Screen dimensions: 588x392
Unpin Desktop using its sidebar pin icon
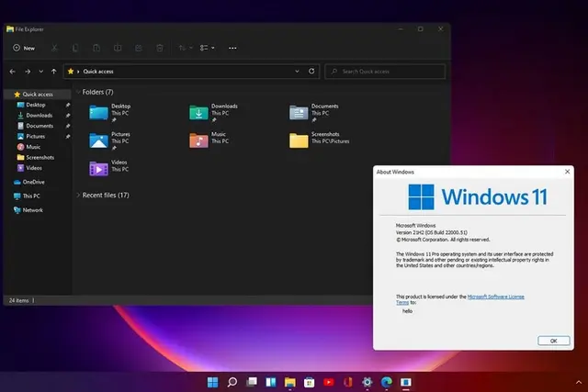tap(68, 105)
